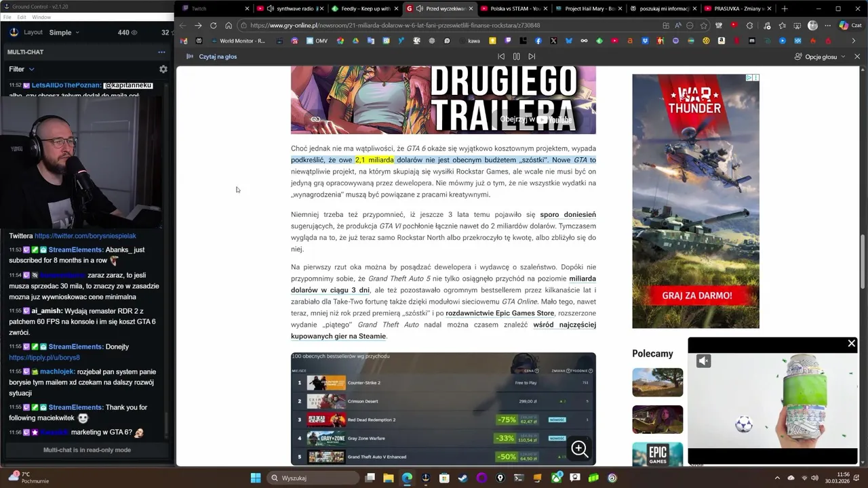Play the drugiego trailera YouTube video
This screenshot has height=488, width=868.
[x=443, y=100]
